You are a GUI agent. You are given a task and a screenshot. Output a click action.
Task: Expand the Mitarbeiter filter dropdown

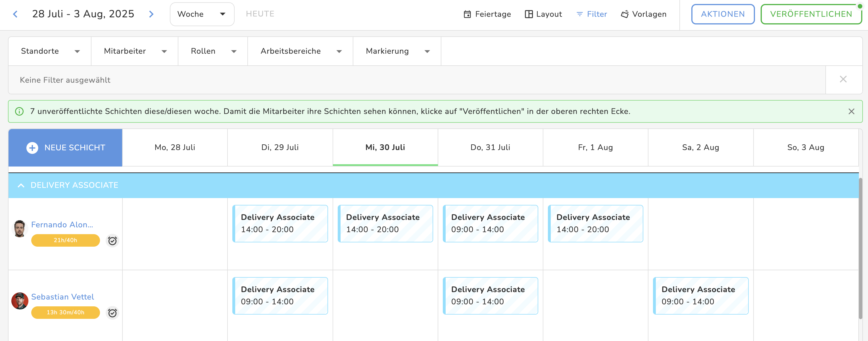point(135,51)
